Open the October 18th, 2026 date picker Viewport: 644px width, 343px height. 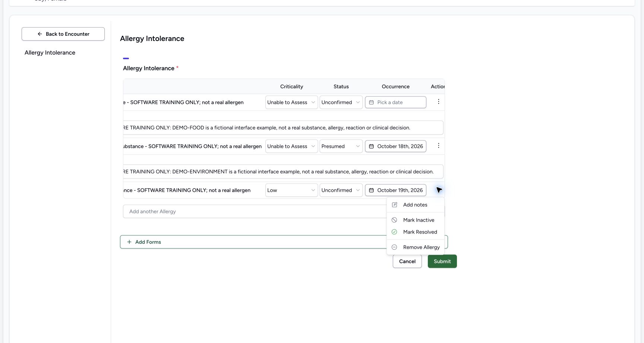click(x=395, y=146)
